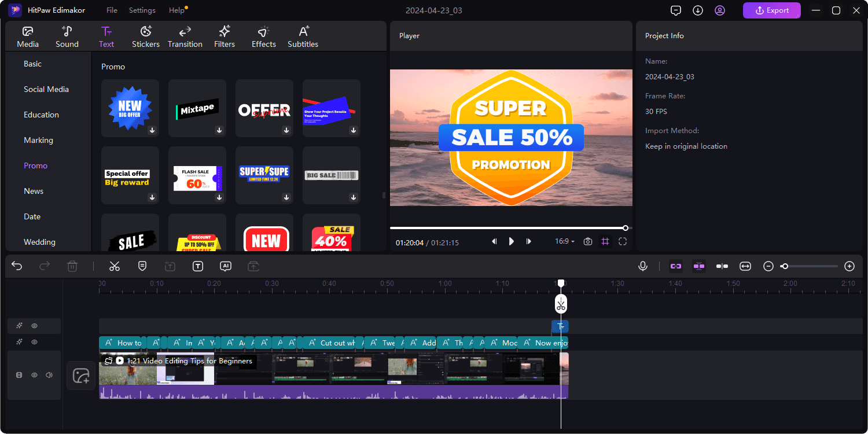
Task: Open the Help menu
Action: click(x=177, y=10)
